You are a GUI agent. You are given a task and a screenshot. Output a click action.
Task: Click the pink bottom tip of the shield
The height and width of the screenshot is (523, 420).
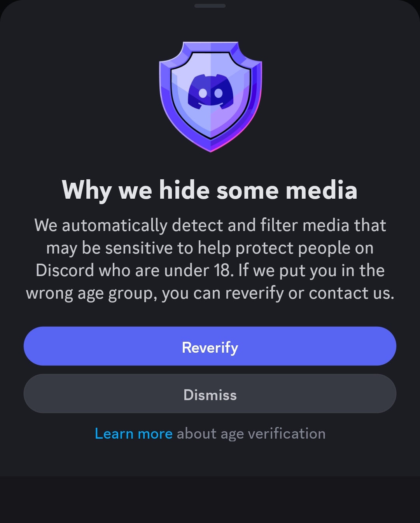click(210, 148)
